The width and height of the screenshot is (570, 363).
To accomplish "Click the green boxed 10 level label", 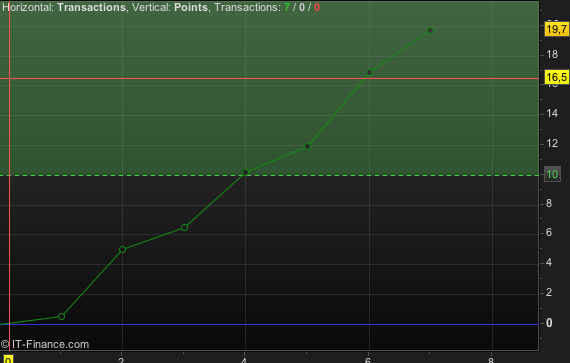I will pos(552,174).
